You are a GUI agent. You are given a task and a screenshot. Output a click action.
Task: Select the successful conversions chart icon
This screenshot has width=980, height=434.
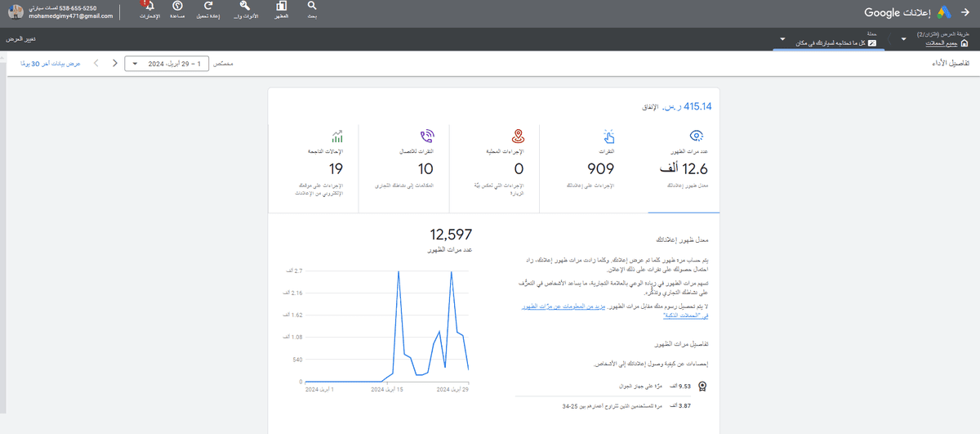(x=336, y=136)
